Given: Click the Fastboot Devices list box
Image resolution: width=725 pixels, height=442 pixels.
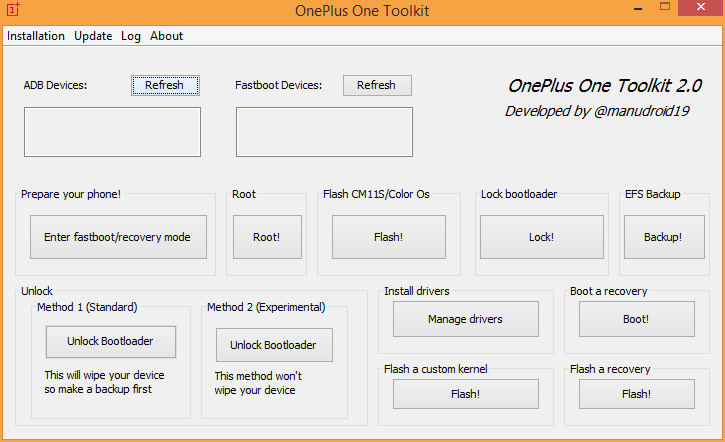Looking at the screenshot, I should coord(324,132).
